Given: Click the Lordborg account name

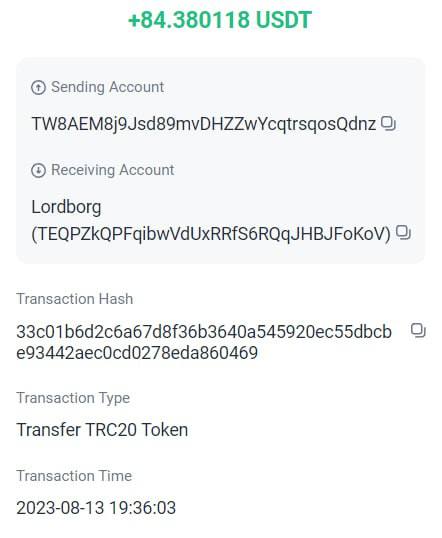Looking at the screenshot, I should pos(66,207).
